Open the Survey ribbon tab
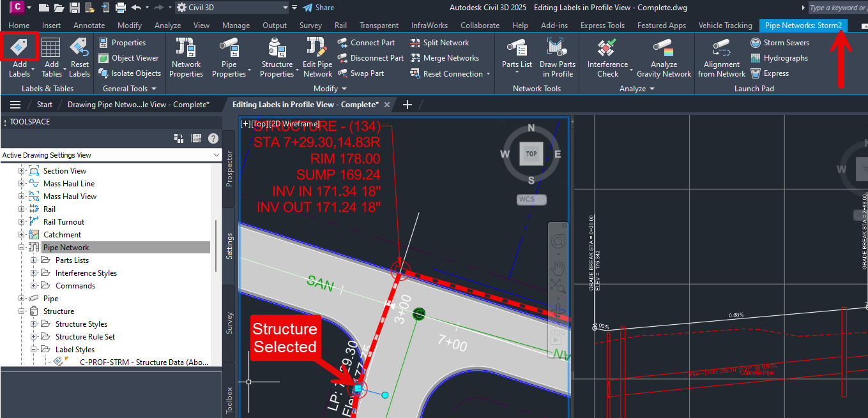The image size is (868, 418). point(310,26)
